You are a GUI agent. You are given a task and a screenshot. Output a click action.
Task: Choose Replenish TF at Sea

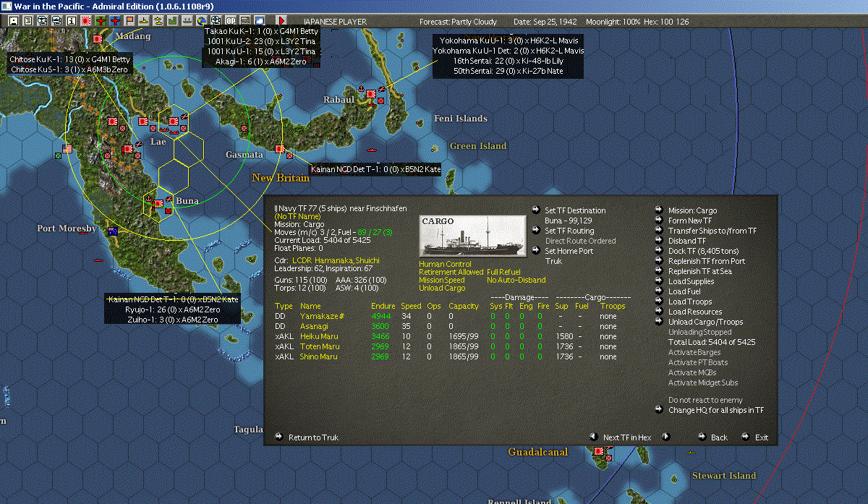pyautogui.click(x=699, y=271)
